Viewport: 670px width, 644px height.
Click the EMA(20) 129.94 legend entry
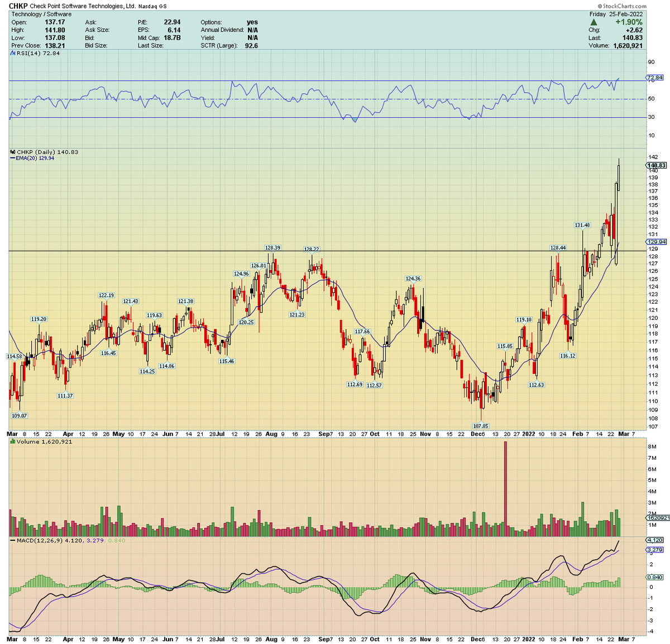coord(32,158)
